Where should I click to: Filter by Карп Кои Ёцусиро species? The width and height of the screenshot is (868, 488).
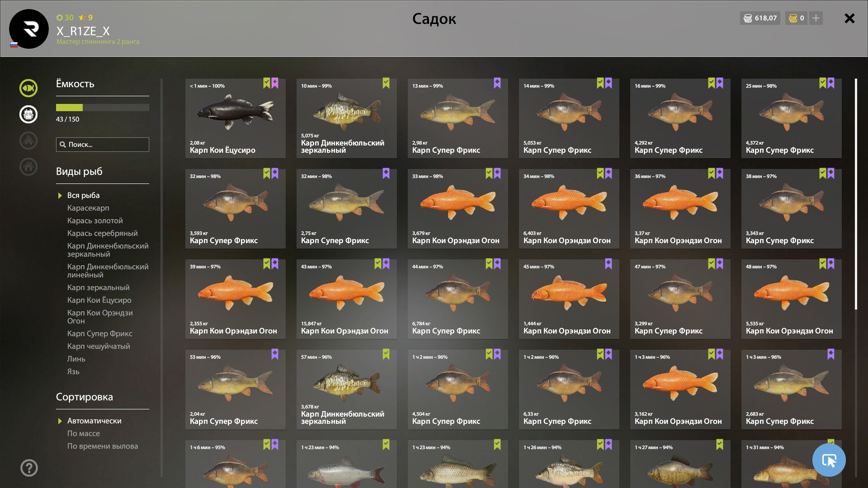[x=99, y=300]
